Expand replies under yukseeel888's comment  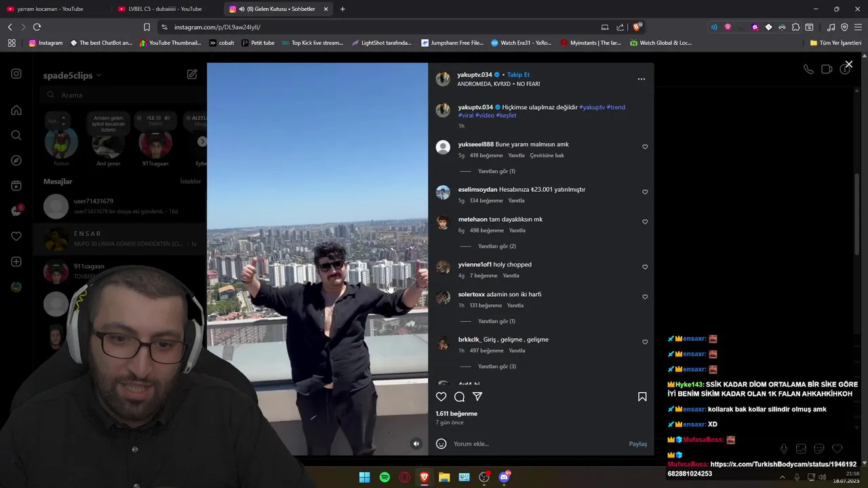pos(496,171)
